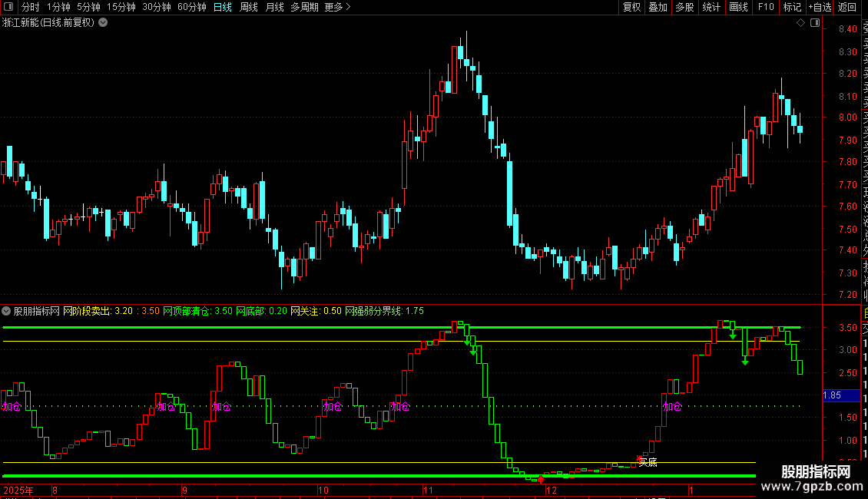Add stock via +自选 button
The height and width of the screenshot is (499, 868).
820,7
